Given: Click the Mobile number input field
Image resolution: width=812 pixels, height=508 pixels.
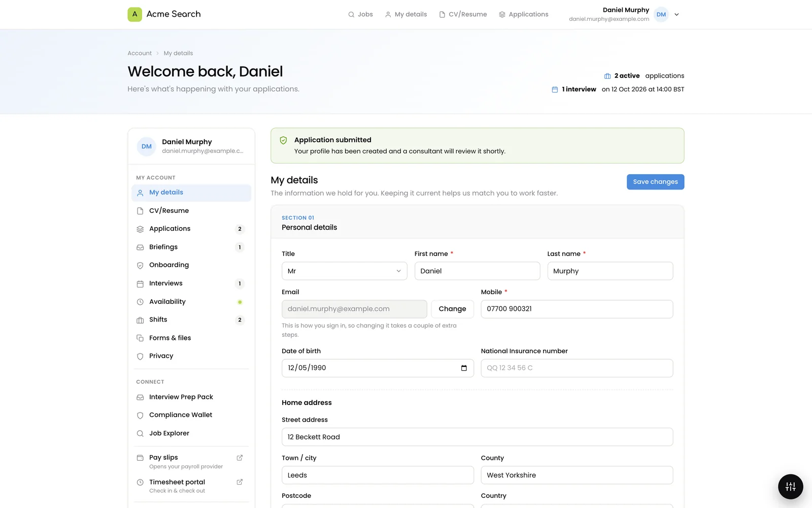Looking at the screenshot, I should point(577,309).
